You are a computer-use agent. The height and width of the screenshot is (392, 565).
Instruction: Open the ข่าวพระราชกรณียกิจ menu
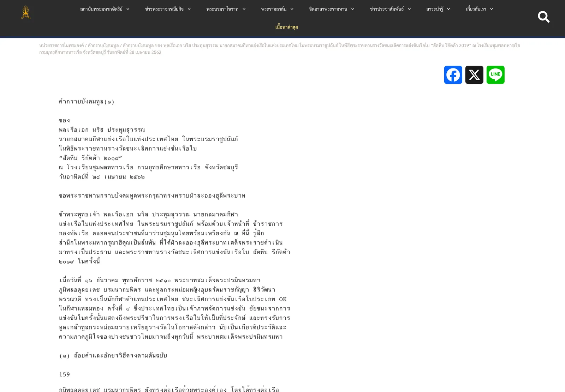pos(164,9)
